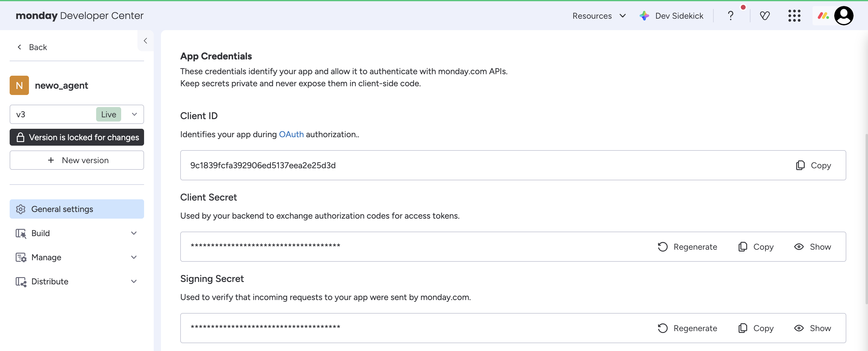Click the back arrow icon in sidebar

click(20, 47)
